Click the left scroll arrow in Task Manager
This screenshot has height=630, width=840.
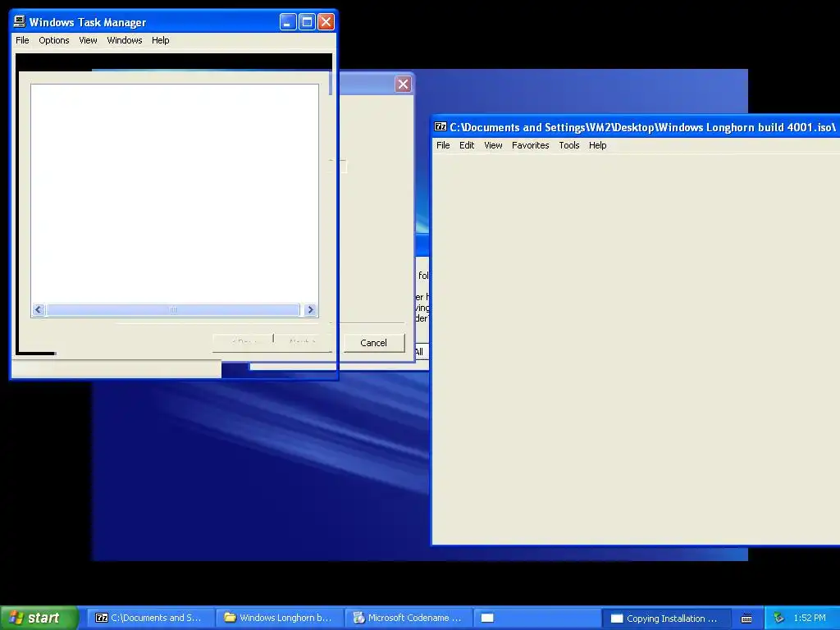point(38,309)
